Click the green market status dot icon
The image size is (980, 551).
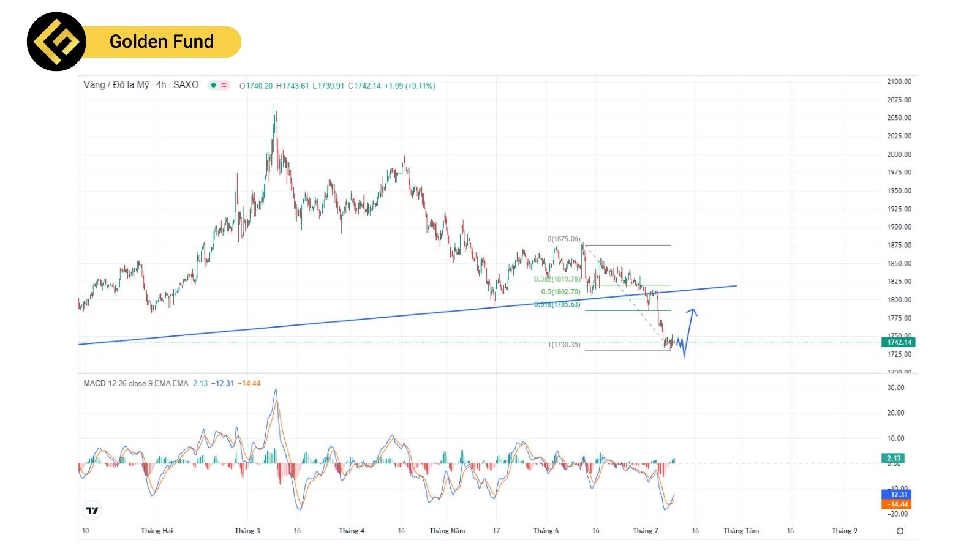[213, 85]
